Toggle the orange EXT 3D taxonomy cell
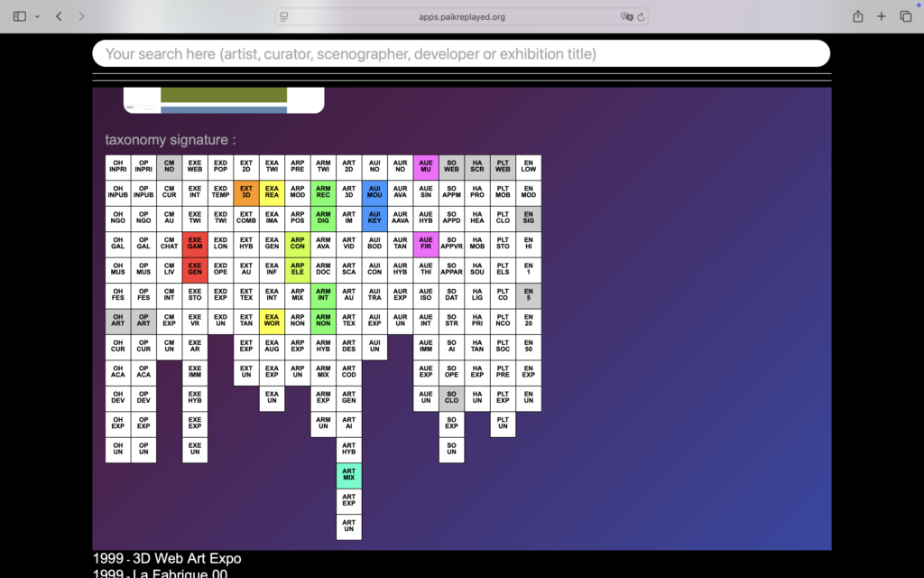This screenshot has width=924, height=578. [246, 193]
